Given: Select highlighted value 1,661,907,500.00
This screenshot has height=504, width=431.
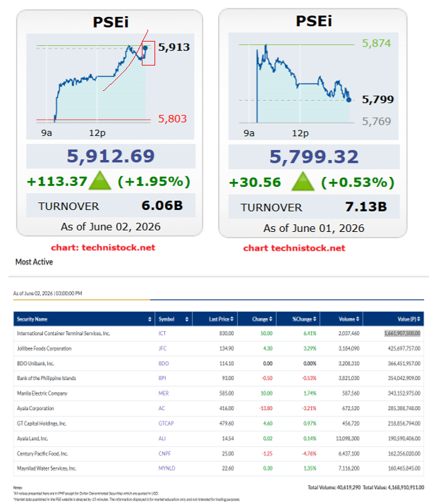Looking at the screenshot, I should click(x=402, y=333).
